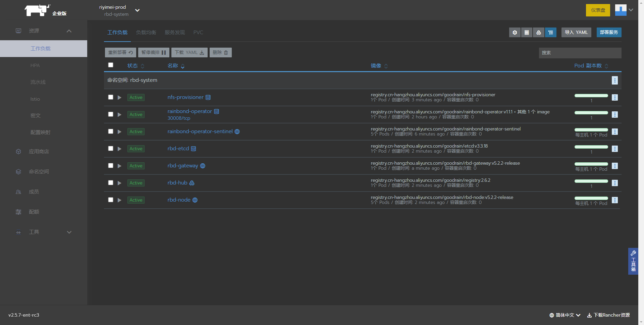644x325 pixels.
Task: Click the 命名空间 sidebar layers icon
Action: (x=18, y=172)
